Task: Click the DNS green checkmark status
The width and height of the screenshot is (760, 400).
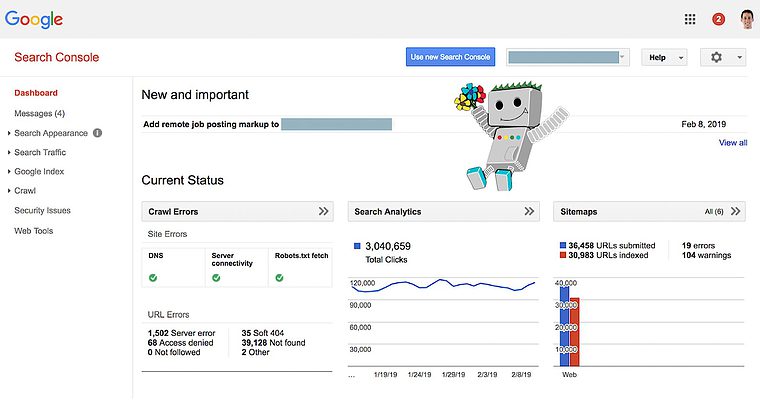Action: (153, 278)
